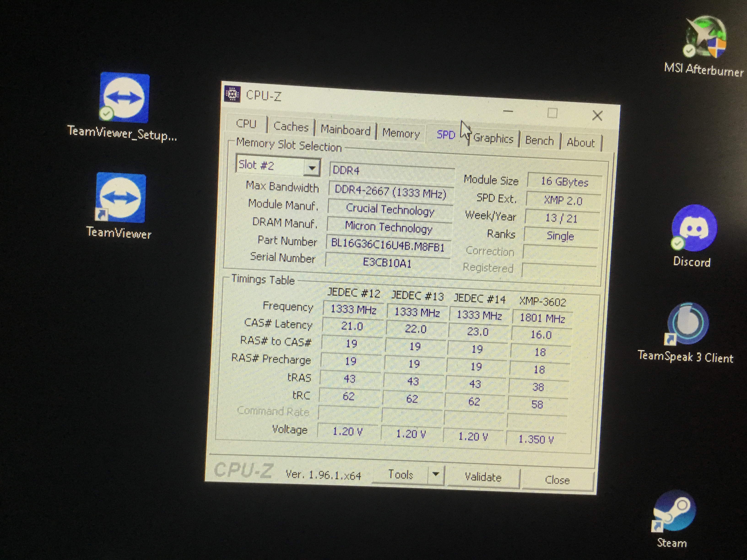Image resolution: width=747 pixels, height=560 pixels.
Task: Expand the Slot #2 memory slot dropdown
Action: 312,167
